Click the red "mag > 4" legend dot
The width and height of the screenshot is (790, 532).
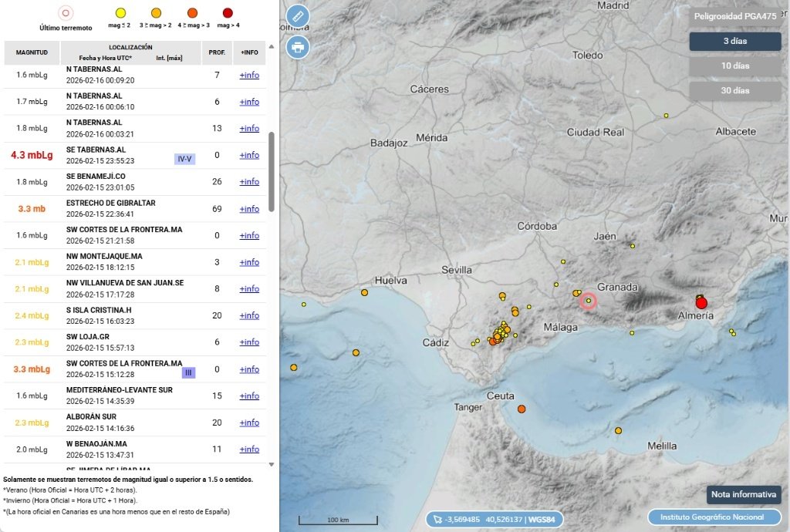click(226, 13)
